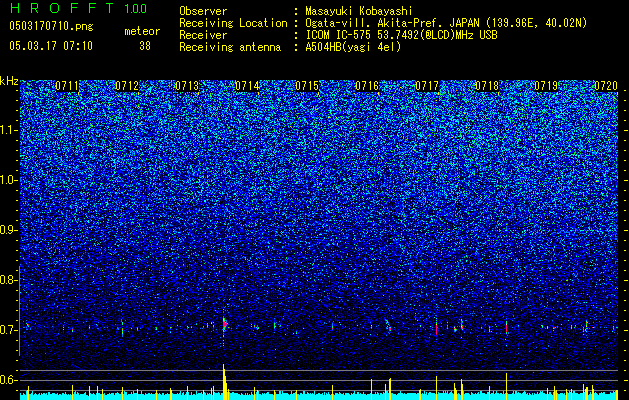Click the 0.7 kHz axis label

(8, 330)
